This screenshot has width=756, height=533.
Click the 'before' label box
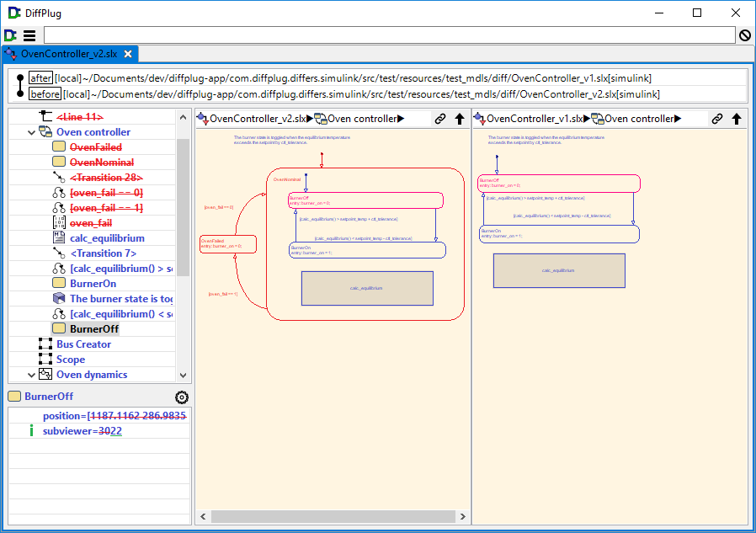point(45,94)
